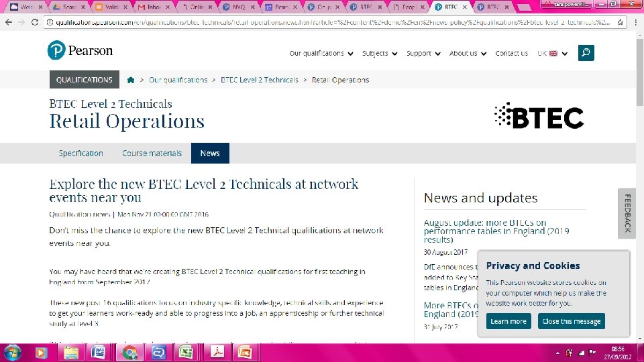The width and height of the screenshot is (644, 362).
Task: Open Adobe Acrobat Reader from taskbar
Action: tap(217, 353)
